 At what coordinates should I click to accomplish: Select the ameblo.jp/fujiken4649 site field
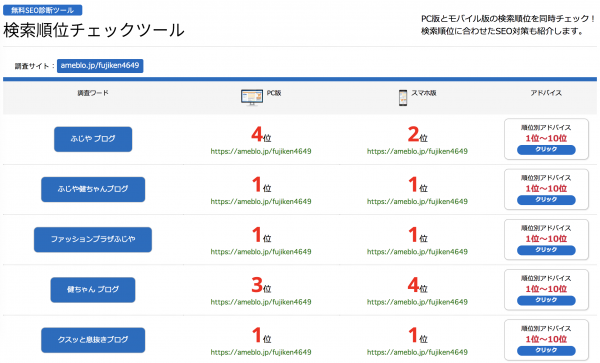pos(100,65)
